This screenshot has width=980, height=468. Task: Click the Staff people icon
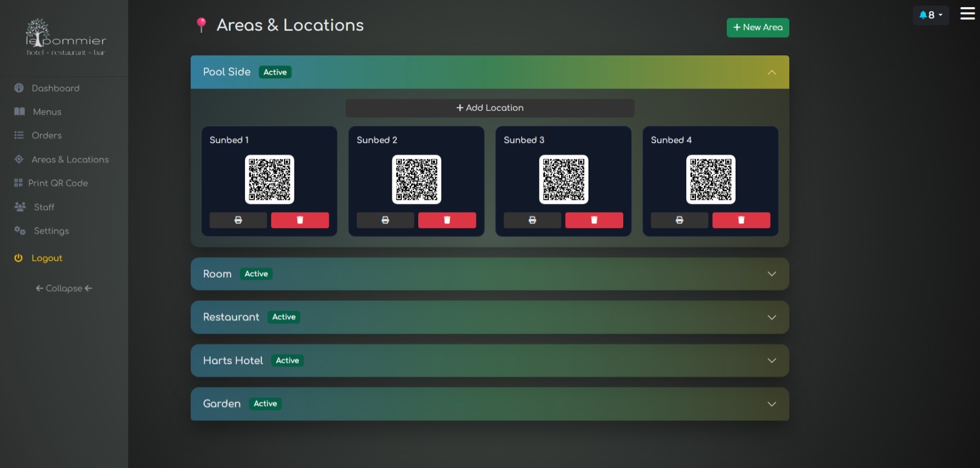(x=20, y=207)
